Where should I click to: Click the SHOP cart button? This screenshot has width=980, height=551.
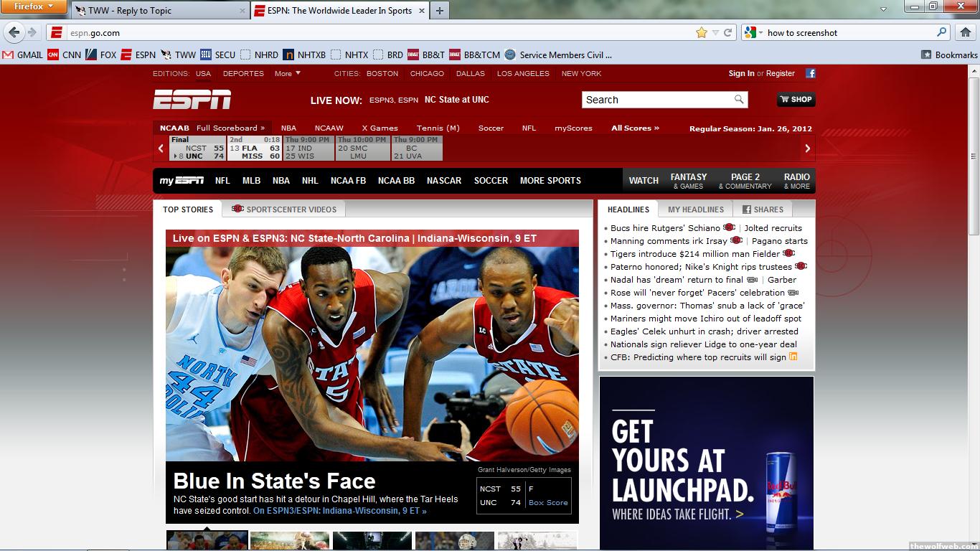[x=796, y=100]
